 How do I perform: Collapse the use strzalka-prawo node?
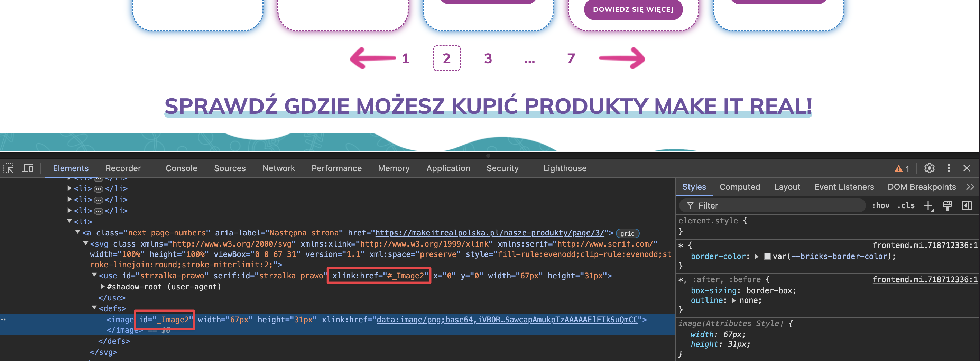94,275
